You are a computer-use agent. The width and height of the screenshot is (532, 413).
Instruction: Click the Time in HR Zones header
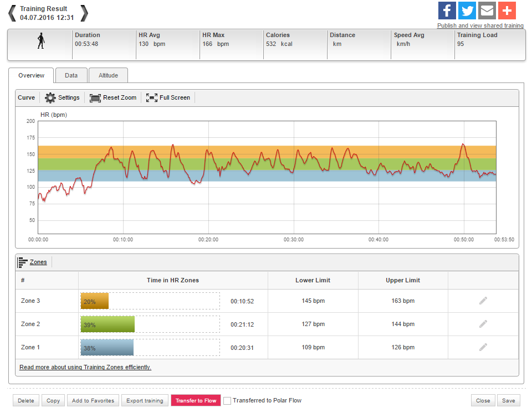pyautogui.click(x=173, y=280)
